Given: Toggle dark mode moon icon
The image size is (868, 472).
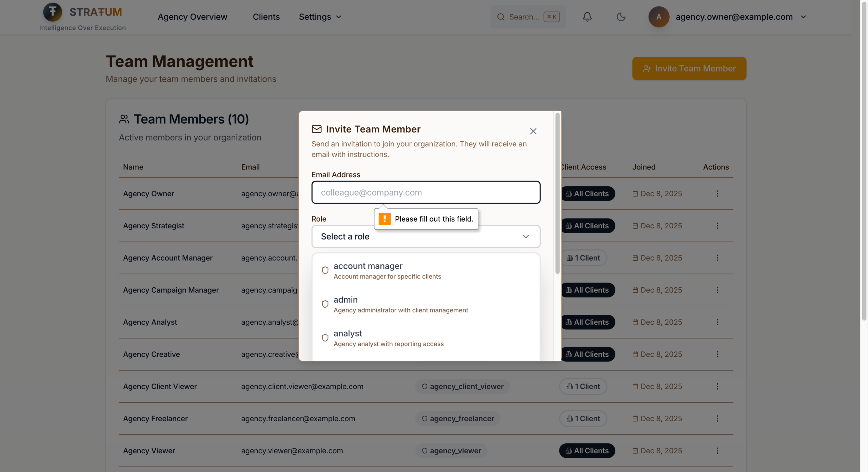Looking at the screenshot, I should coord(621,17).
